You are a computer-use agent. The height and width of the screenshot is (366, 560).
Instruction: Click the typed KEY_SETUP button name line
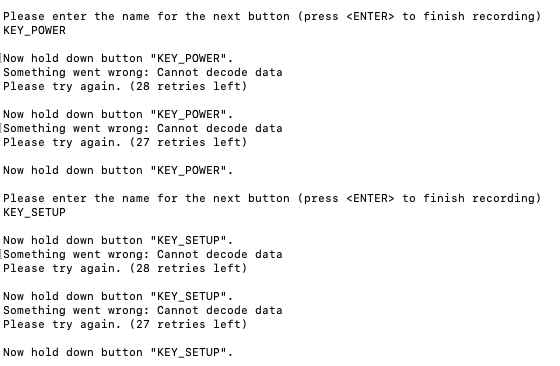click(34, 212)
